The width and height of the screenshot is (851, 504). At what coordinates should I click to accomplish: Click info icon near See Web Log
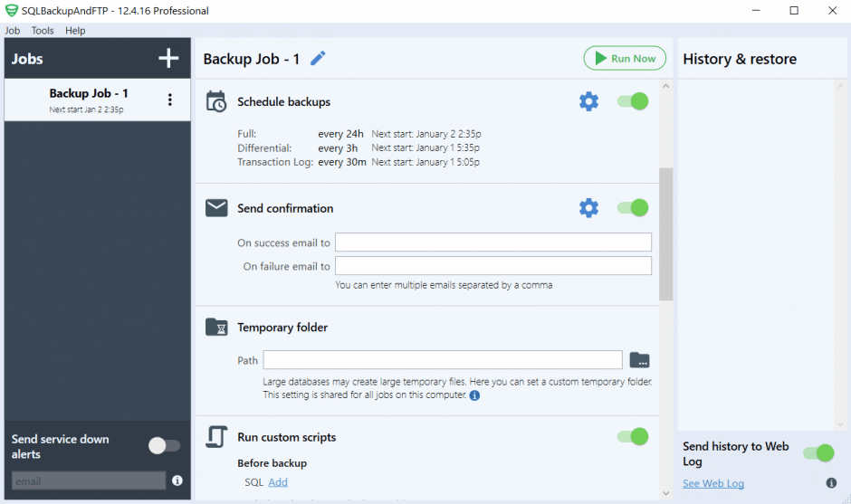[831, 483]
